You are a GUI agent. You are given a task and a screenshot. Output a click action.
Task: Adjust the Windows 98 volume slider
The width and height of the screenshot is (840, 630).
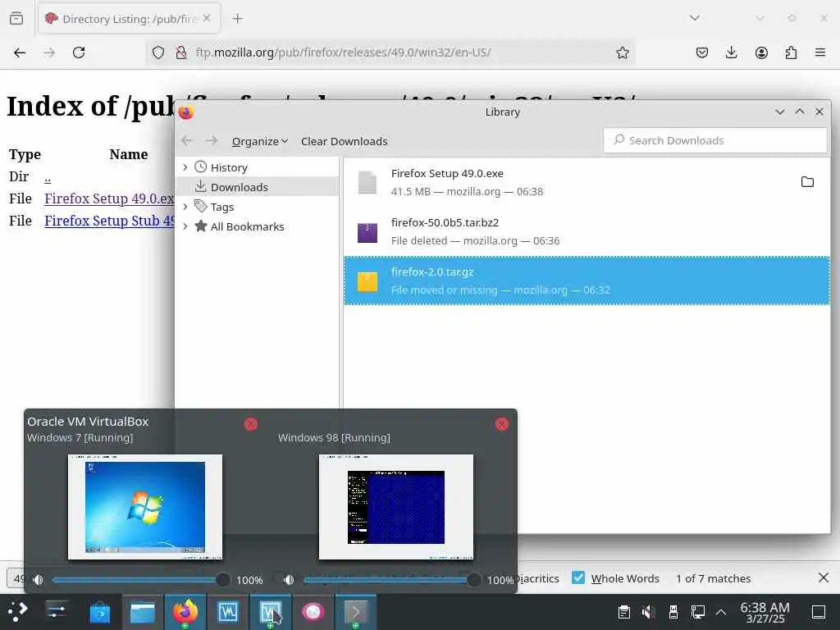point(392,580)
